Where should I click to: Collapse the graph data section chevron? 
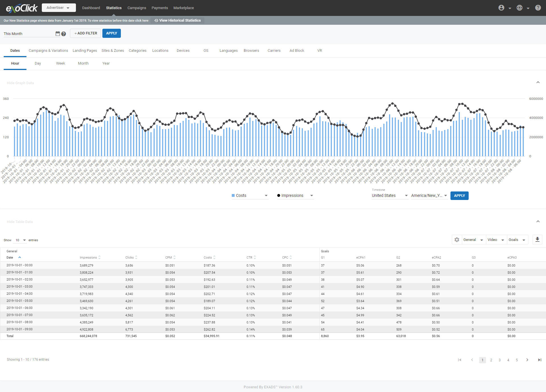pos(538,82)
